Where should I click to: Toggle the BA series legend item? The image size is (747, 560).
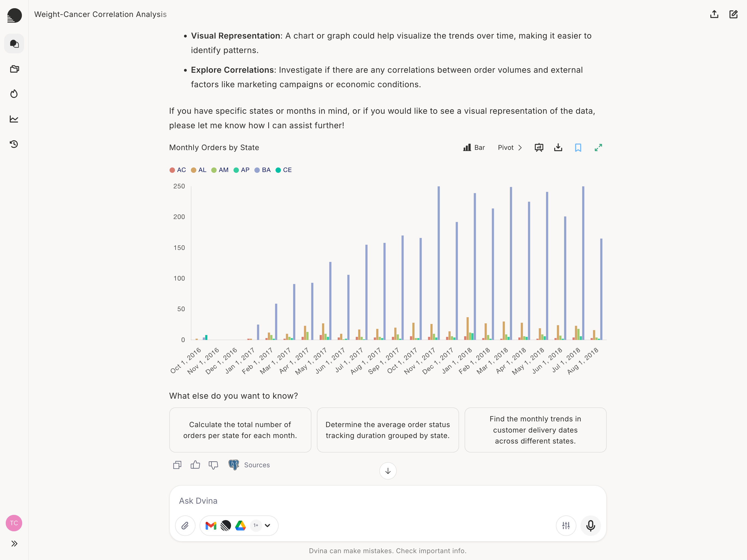(x=262, y=170)
